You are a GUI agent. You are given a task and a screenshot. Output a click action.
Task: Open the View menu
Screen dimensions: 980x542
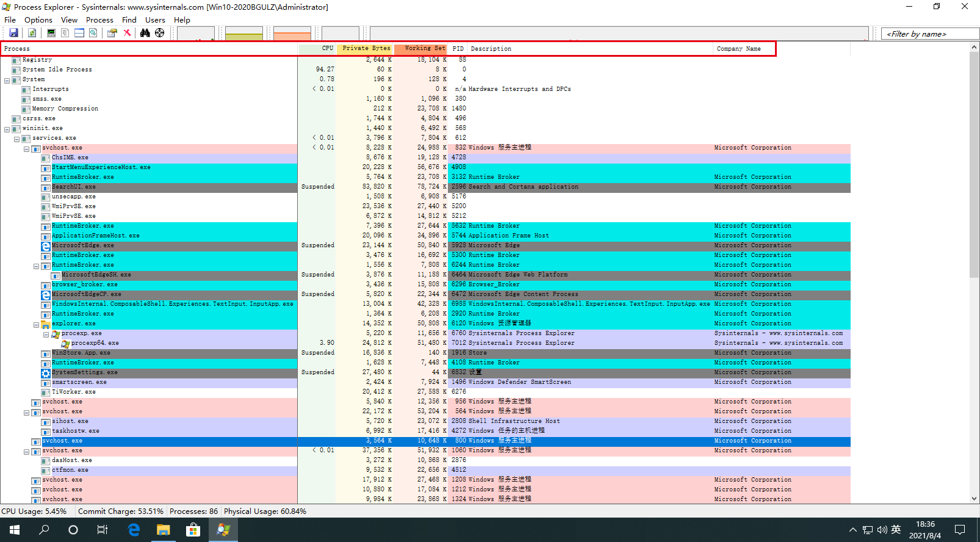[x=69, y=20]
